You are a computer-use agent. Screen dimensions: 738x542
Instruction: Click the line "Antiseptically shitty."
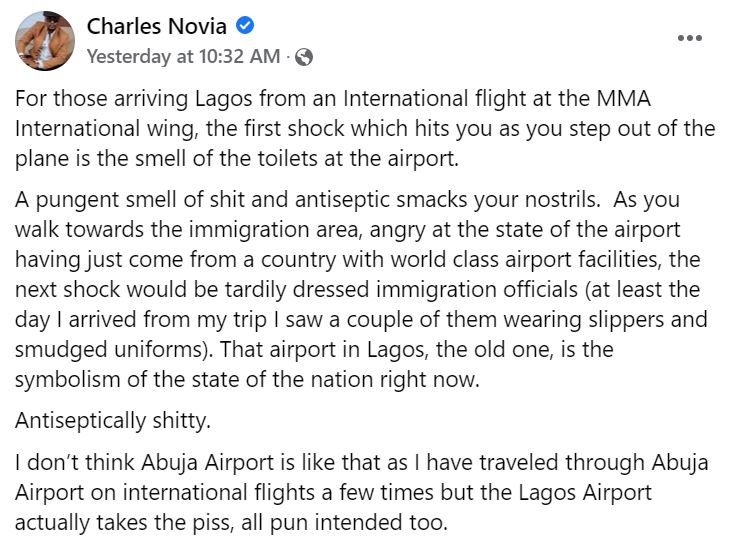tap(114, 421)
